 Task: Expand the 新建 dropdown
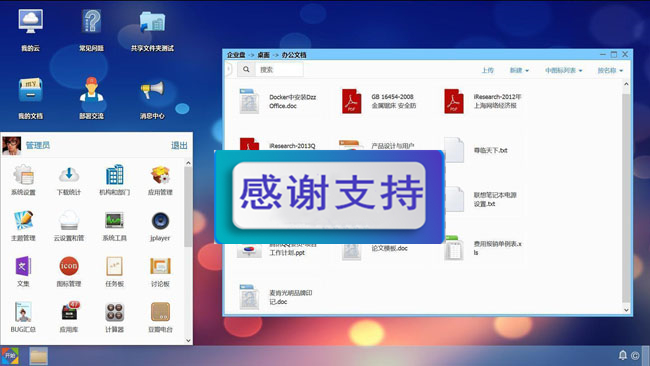tap(519, 70)
